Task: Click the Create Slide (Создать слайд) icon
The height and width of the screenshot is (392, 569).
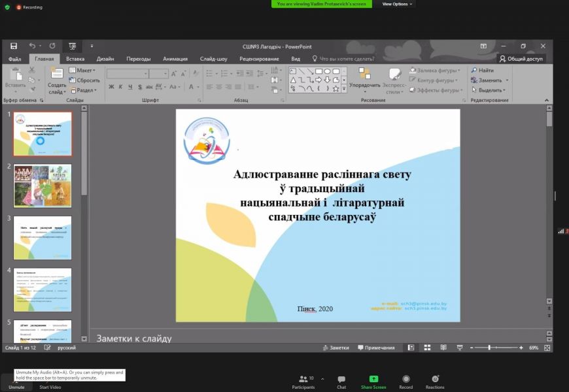Action: 57,78
